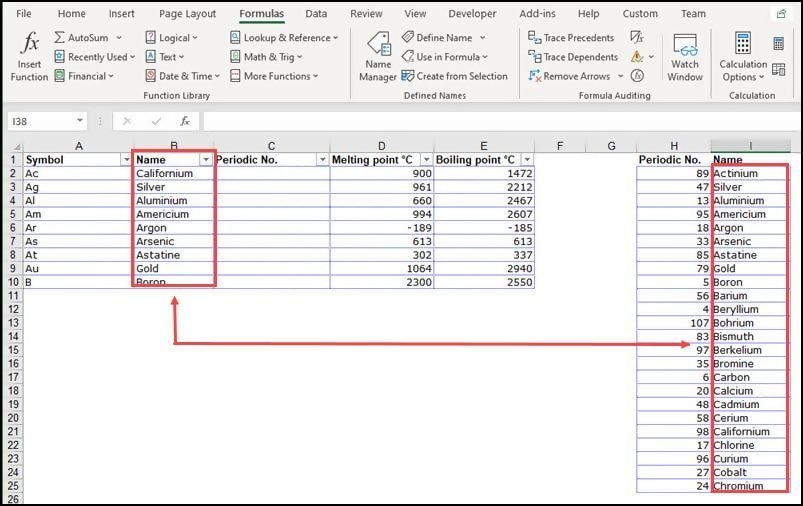Image resolution: width=803 pixels, height=506 pixels.
Task: Open the Financial functions menu
Action: [x=84, y=76]
